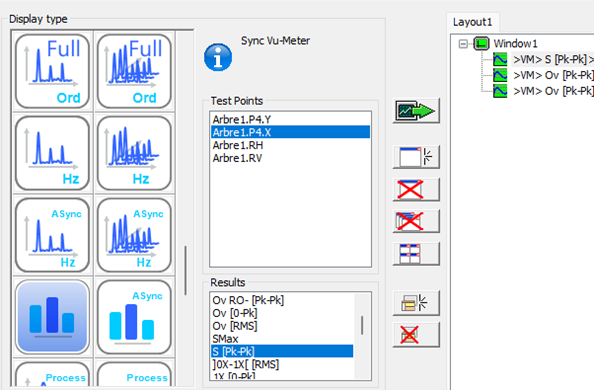Collapse the Window1 tree node

(x=463, y=44)
